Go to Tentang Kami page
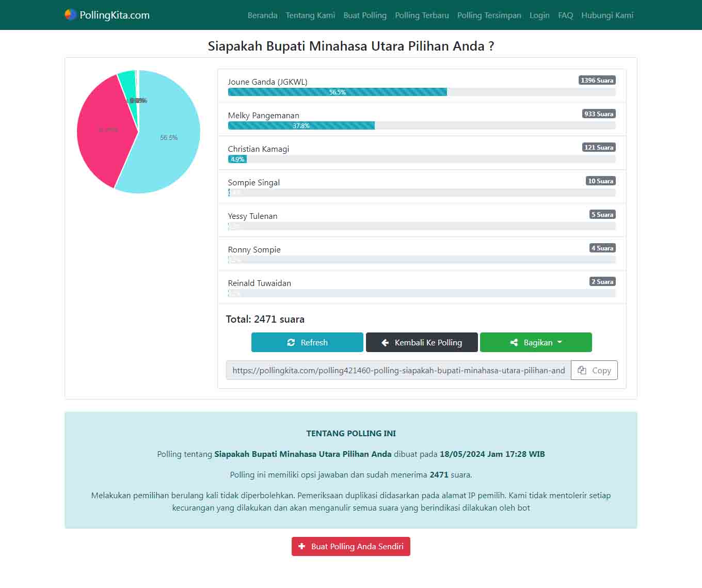 click(x=310, y=15)
